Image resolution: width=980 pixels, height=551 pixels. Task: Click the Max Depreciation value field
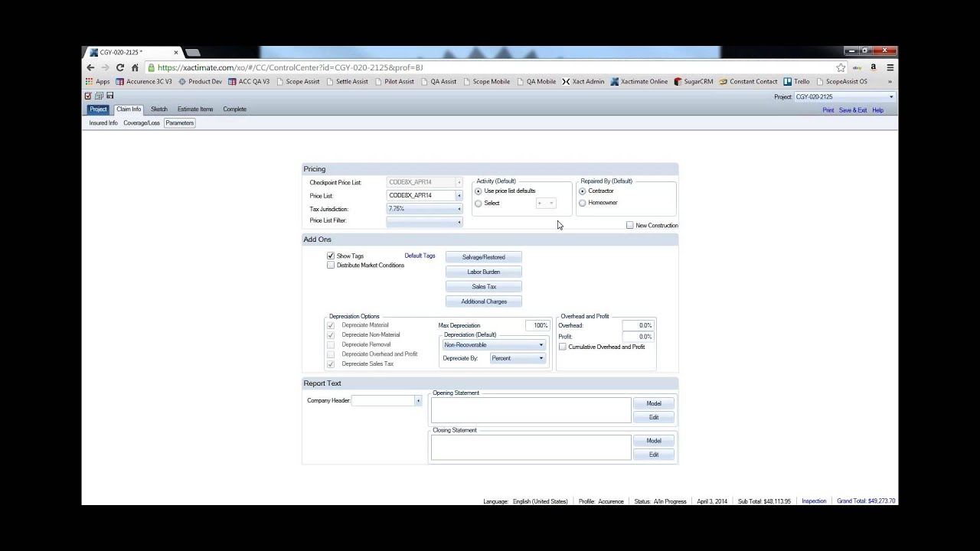(537, 325)
